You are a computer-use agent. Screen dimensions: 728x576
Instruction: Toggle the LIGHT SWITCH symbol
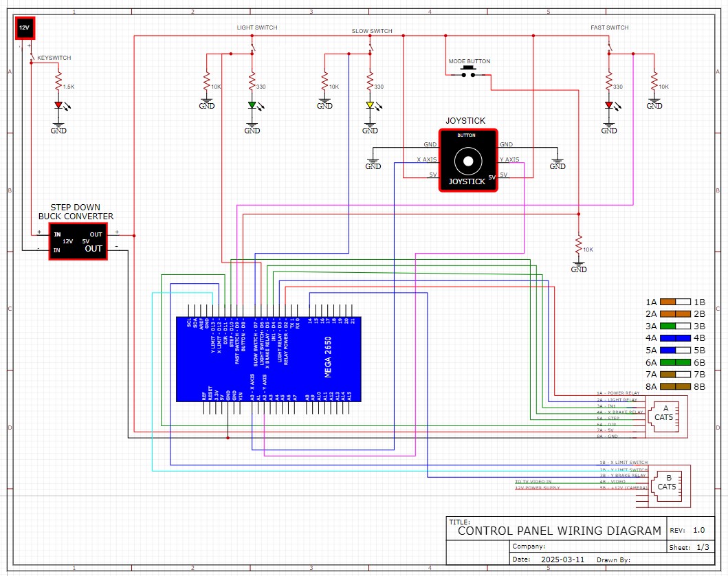click(x=252, y=46)
